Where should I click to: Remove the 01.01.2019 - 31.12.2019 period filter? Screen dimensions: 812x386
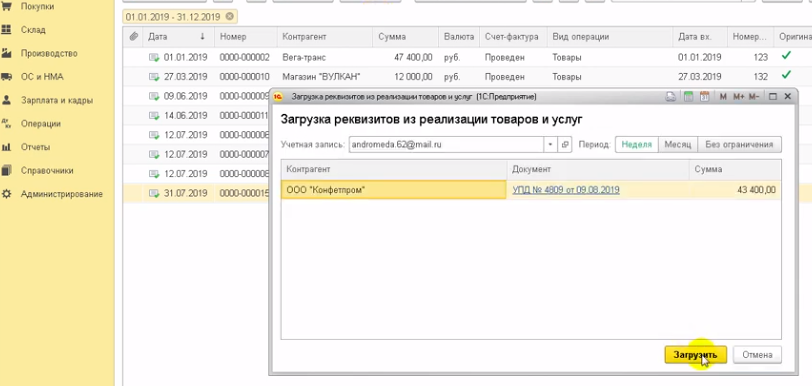229,17
